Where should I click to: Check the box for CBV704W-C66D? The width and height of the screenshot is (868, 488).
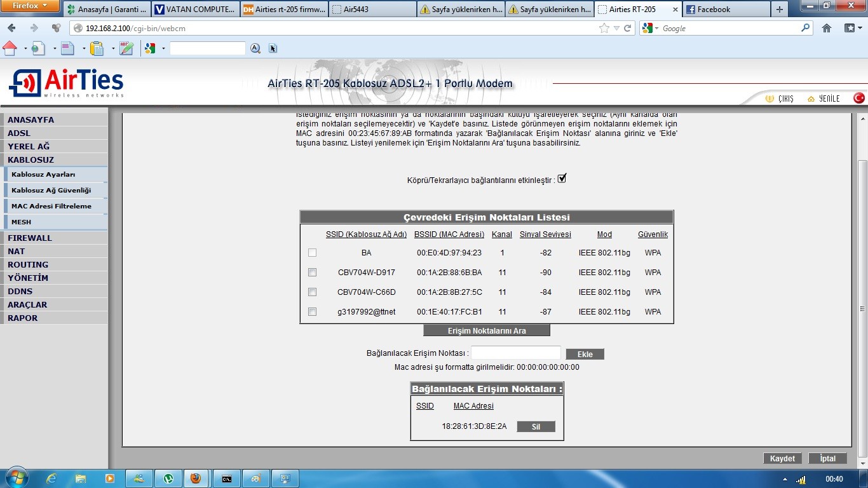tap(312, 292)
